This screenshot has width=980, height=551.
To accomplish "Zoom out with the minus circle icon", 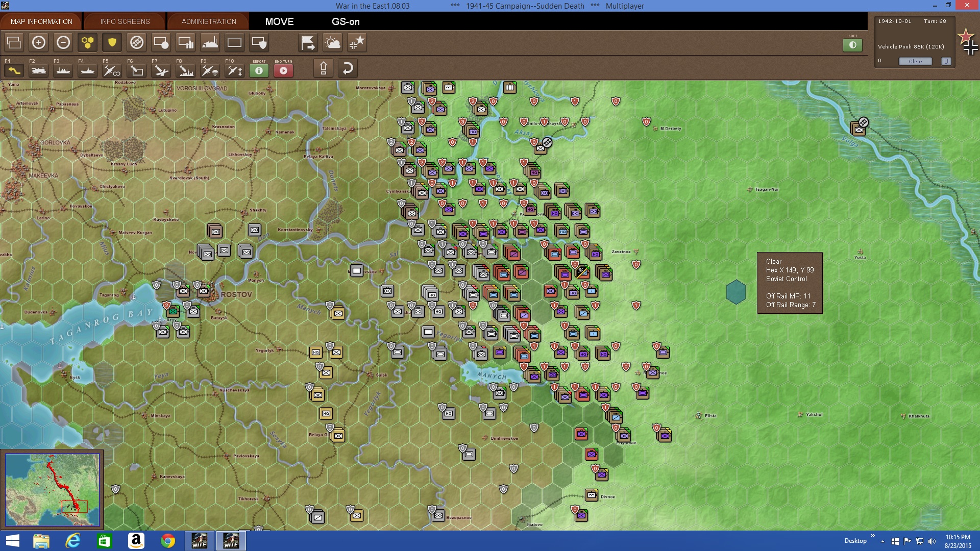I will (63, 42).
